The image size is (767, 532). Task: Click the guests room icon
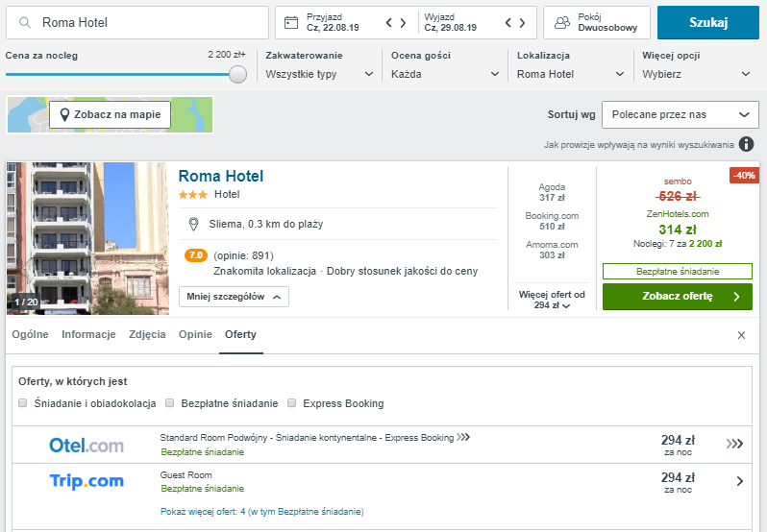click(562, 22)
